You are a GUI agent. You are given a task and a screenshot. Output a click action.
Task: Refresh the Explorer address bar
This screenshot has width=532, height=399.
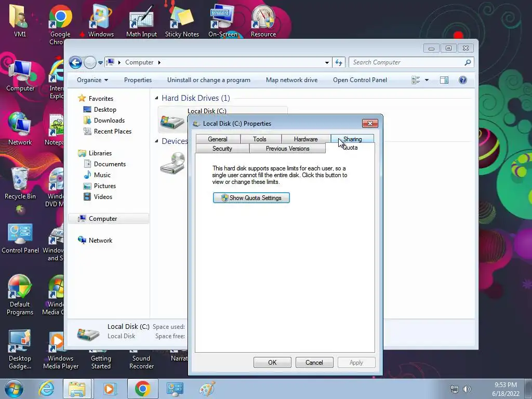(339, 62)
